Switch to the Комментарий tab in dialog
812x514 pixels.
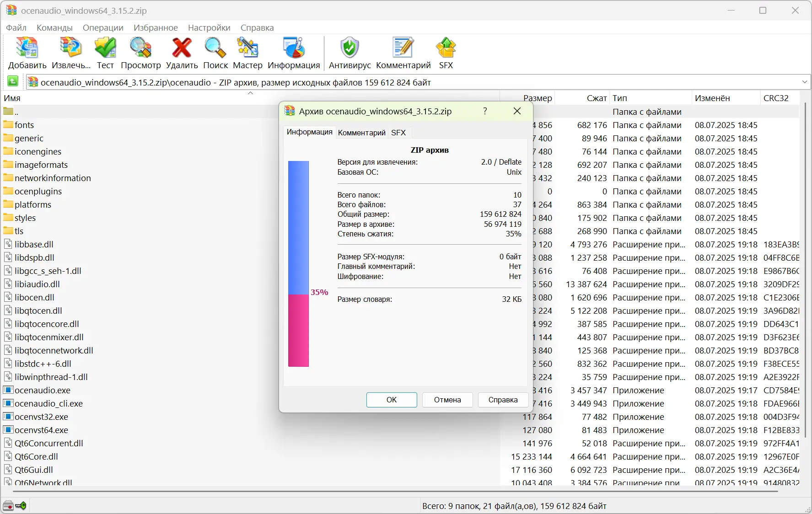point(362,133)
